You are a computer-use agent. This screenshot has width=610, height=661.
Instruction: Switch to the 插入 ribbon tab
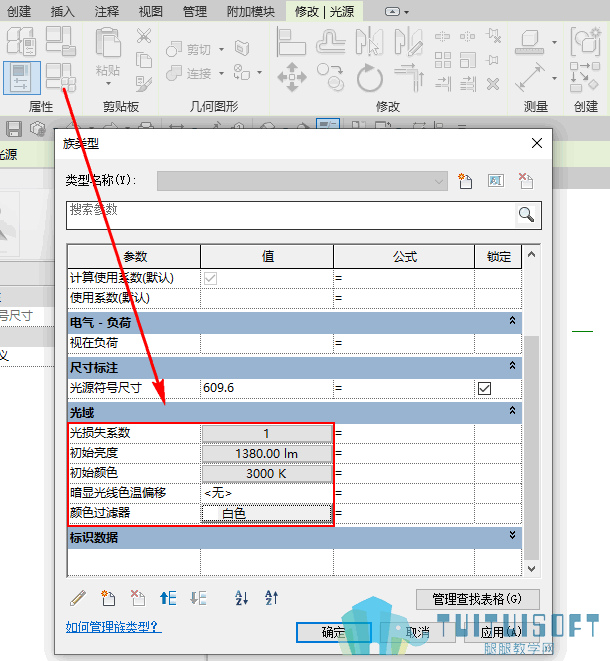(x=63, y=11)
